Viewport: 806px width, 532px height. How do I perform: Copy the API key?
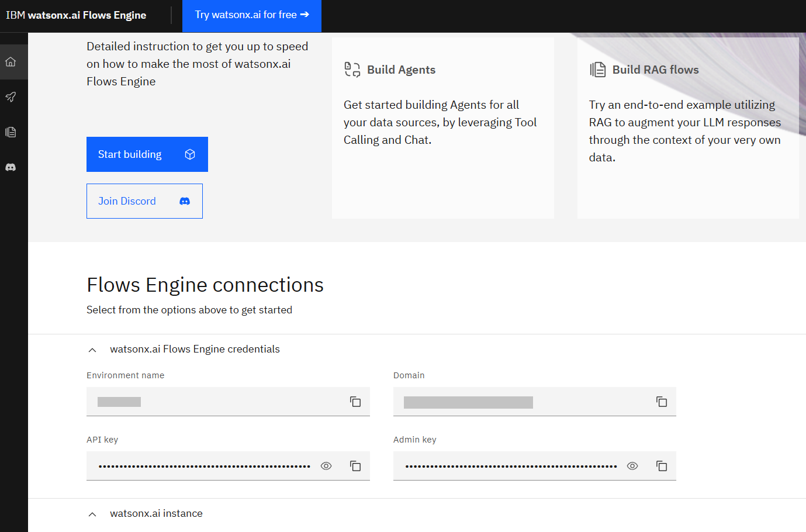click(x=355, y=466)
